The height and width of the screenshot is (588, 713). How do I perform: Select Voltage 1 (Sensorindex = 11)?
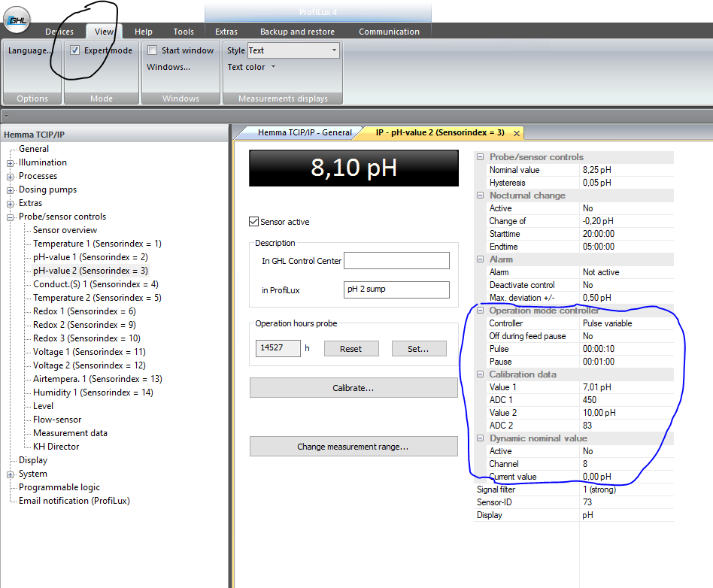click(x=90, y=352)
